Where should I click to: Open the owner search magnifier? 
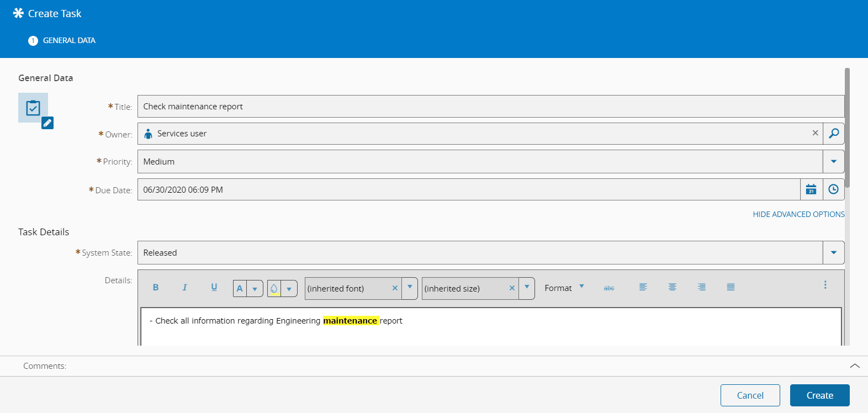pyautogui.click(x=834, y=134)
